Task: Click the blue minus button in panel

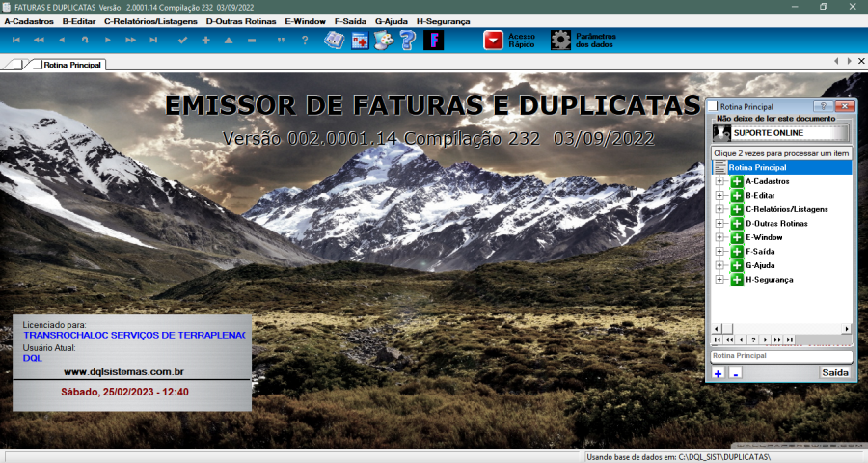Action: point(735,372)
